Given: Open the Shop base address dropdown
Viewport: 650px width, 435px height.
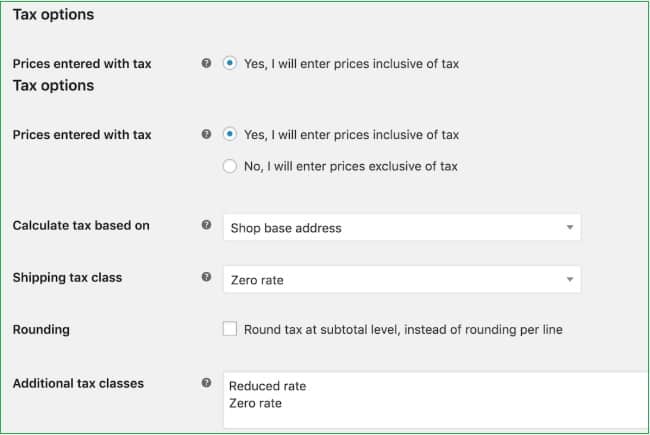Looking at the screenshot, I should click(x=402, y=227).
